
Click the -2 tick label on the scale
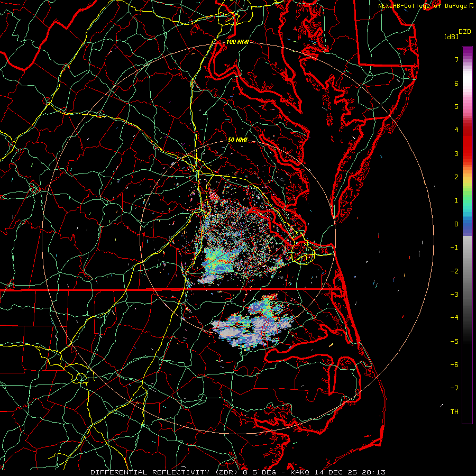click(454, 271)
